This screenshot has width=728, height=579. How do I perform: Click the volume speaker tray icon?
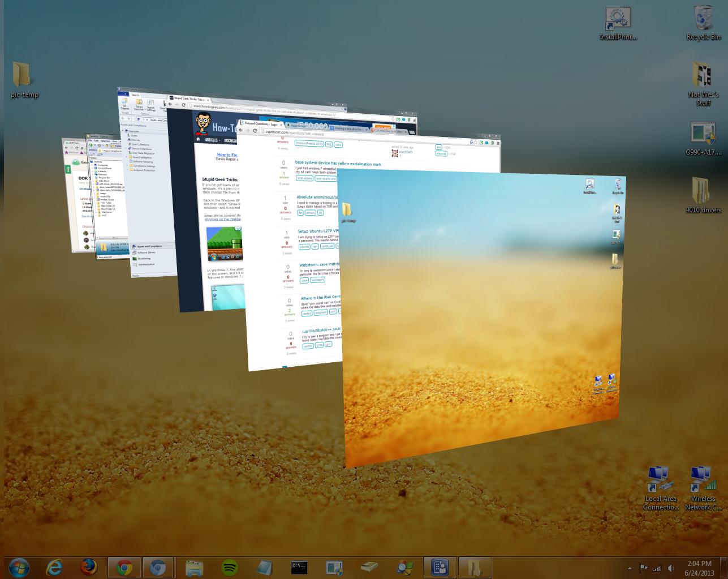click(671, 568)
